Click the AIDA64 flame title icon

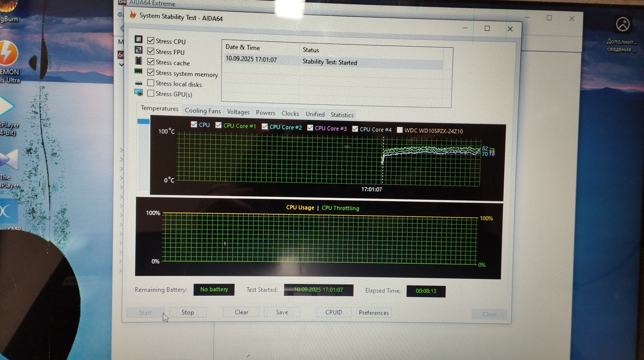[133, 15]
